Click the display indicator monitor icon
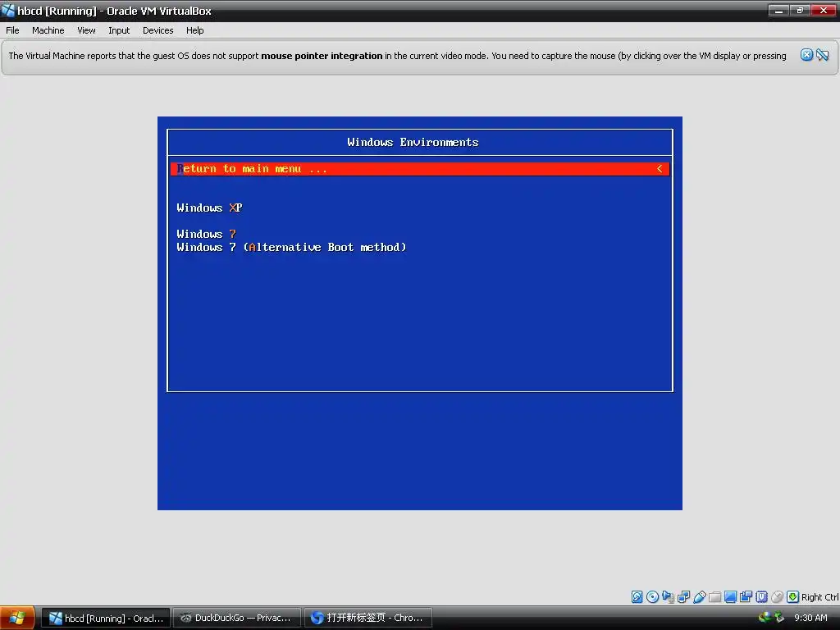The width and height of the screenshot is (840, 630). [730, 597]
